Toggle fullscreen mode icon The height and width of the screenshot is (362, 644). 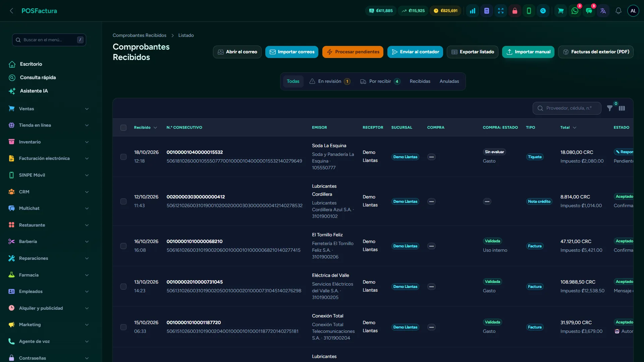pos(501,11)
